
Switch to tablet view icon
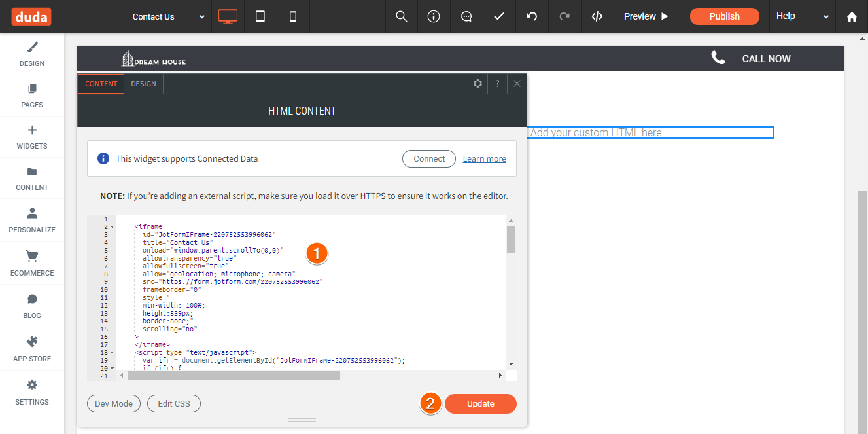[260, 16]
